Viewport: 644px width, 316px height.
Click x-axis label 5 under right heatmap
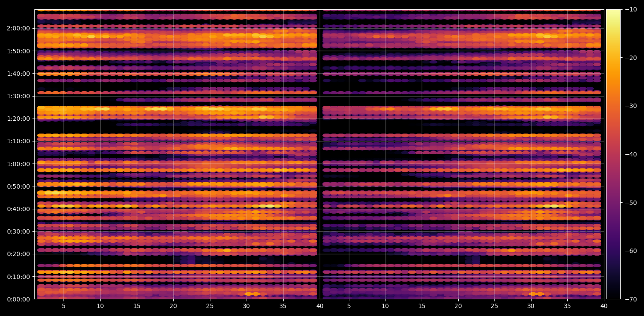349,306
